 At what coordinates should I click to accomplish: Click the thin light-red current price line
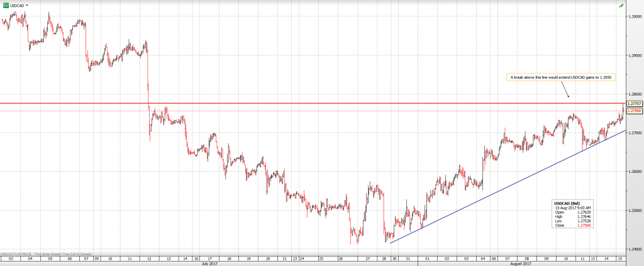tap(314, 111)
